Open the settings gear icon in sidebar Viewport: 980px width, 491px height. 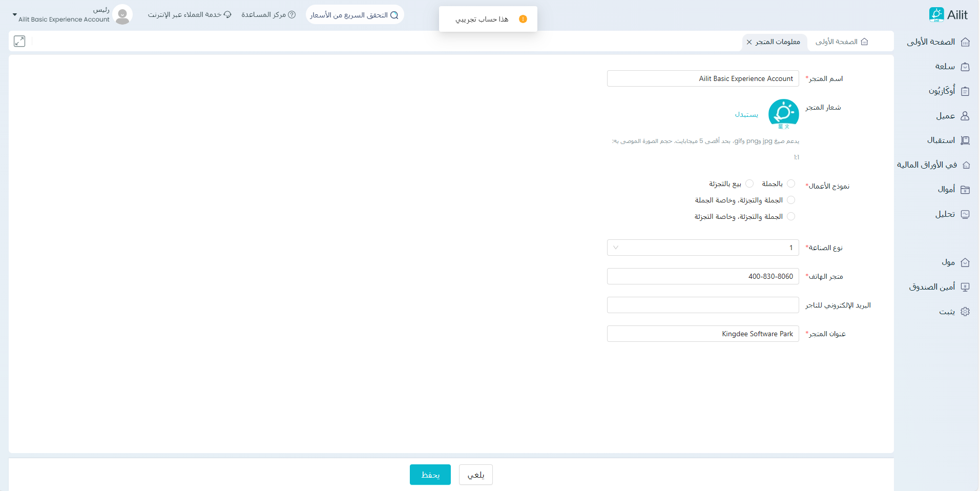coord(965,312)
